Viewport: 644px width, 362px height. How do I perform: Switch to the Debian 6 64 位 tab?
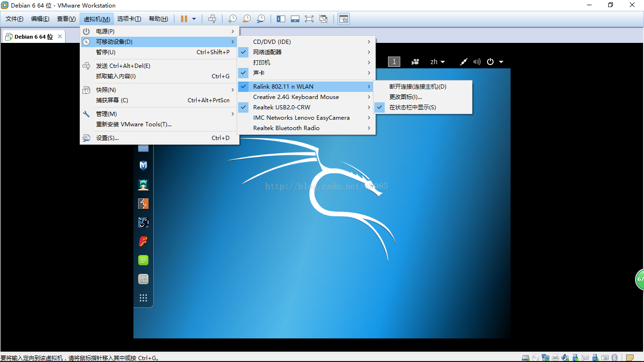[x=33, y=36]
